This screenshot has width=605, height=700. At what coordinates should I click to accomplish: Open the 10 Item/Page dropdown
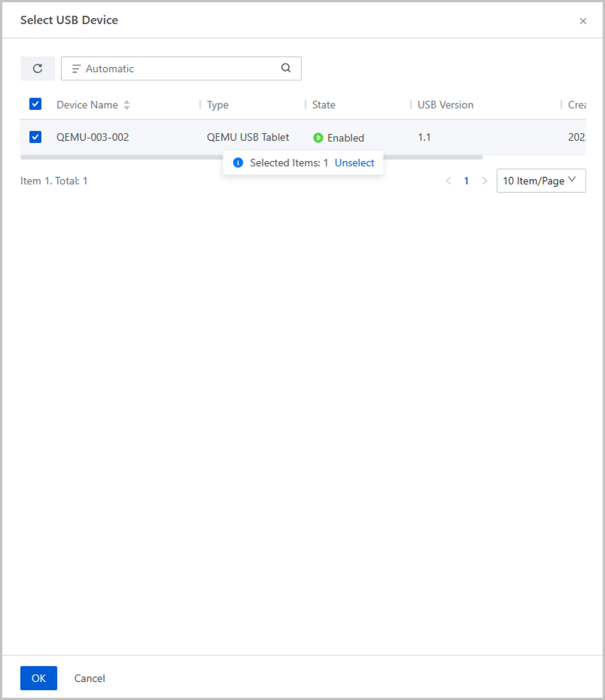click(540, 181)
